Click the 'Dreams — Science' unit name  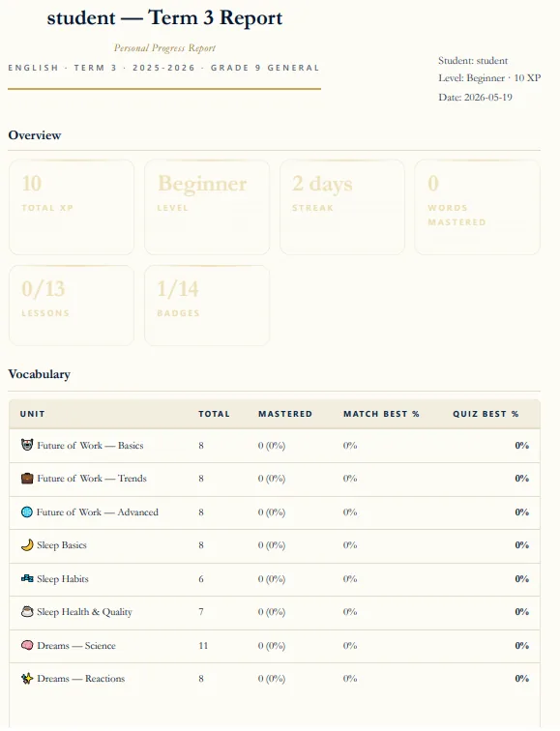click(x=76, y=646)
